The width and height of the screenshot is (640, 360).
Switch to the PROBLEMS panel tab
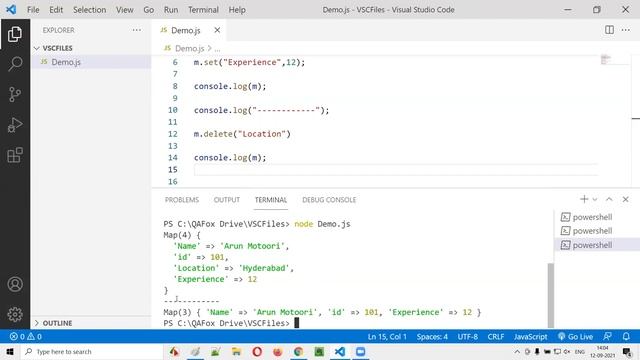click(x=182, y=200)
